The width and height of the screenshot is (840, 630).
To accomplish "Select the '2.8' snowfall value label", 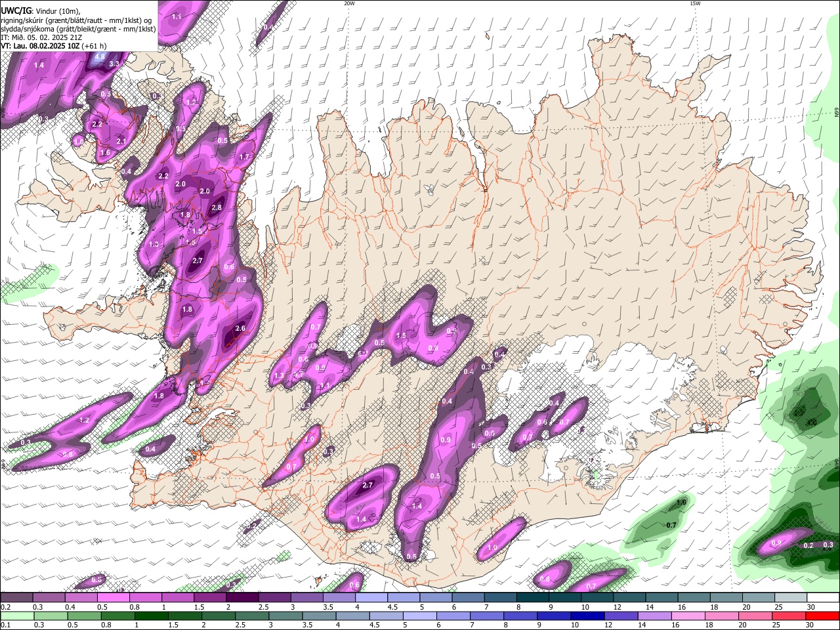I will (217, 207).
